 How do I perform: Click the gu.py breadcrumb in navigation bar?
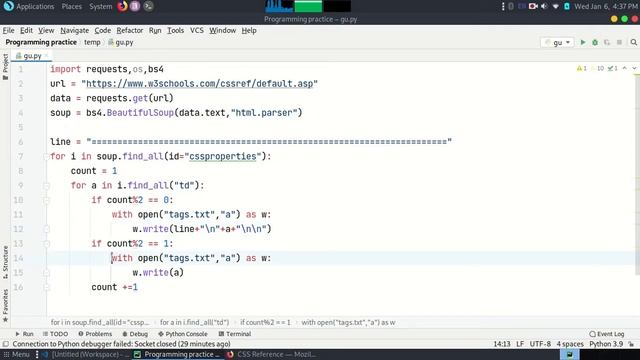point(121,42)
